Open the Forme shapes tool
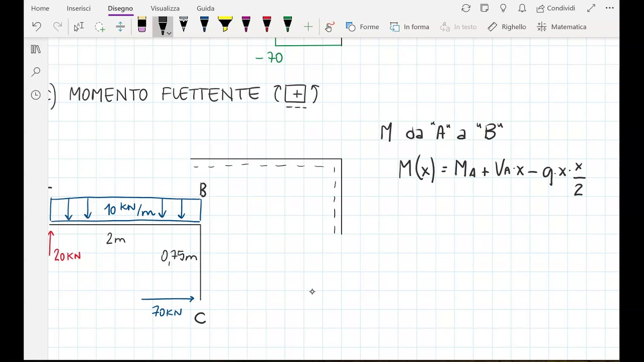This screenshot has width=644, height=362. (x=362, y=27)
